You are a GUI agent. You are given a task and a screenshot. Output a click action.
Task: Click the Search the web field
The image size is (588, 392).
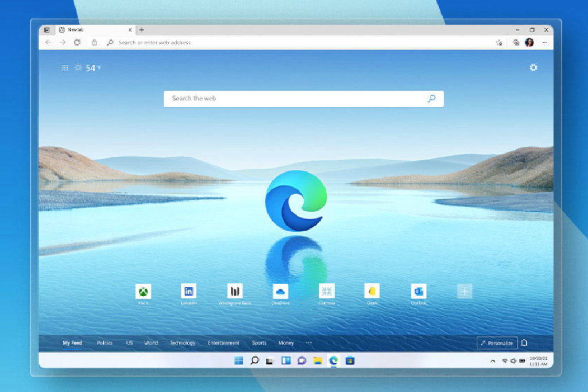pyautogui.click(x=304, y=99)
